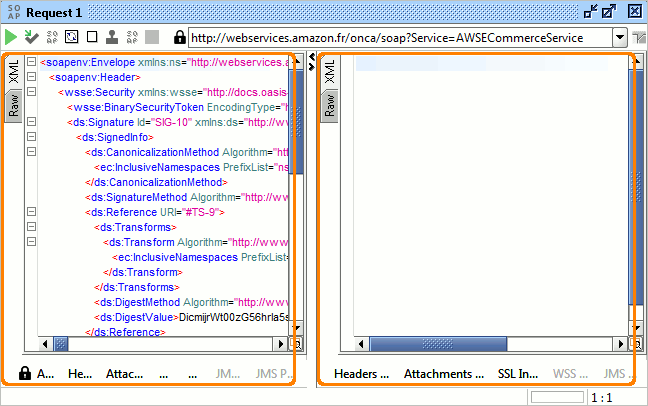Image resolution: width=648 pixels, height=406 pixels.
Task: Open the request JM... tab
Action: coord(228,374)
